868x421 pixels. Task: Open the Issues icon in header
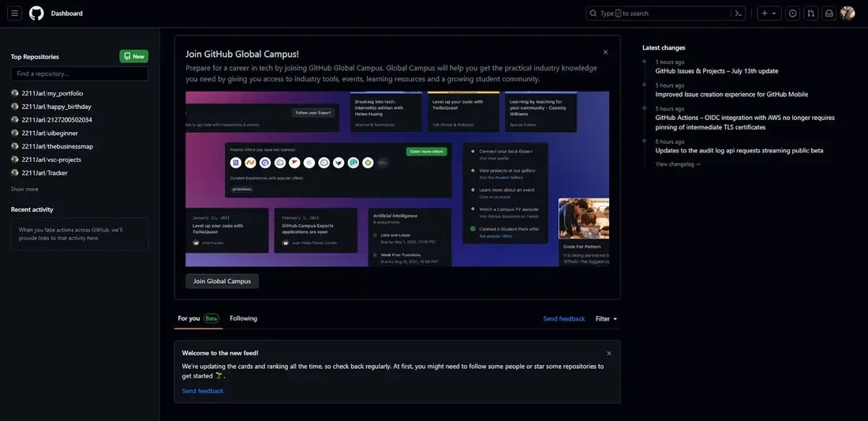(793, 13)
